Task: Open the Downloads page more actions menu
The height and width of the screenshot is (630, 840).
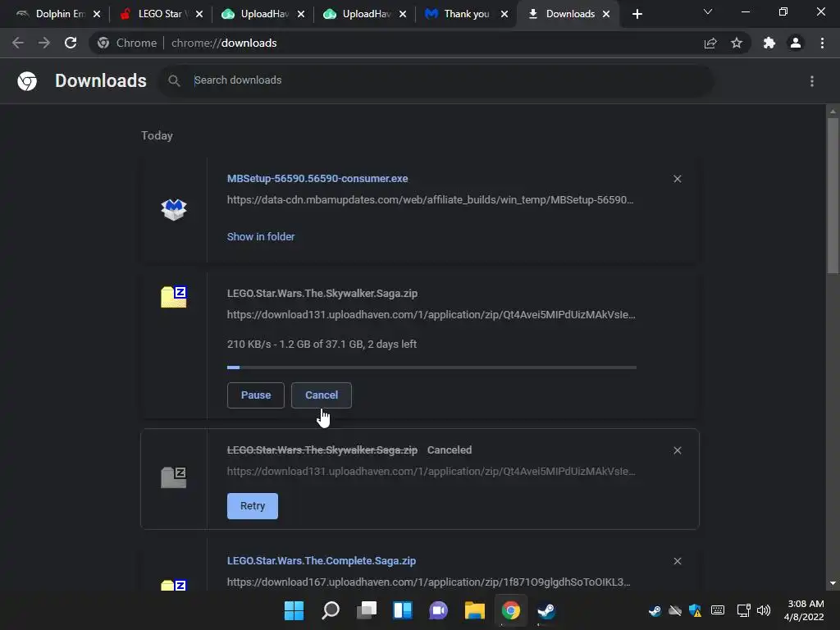Action: (812, 81)
